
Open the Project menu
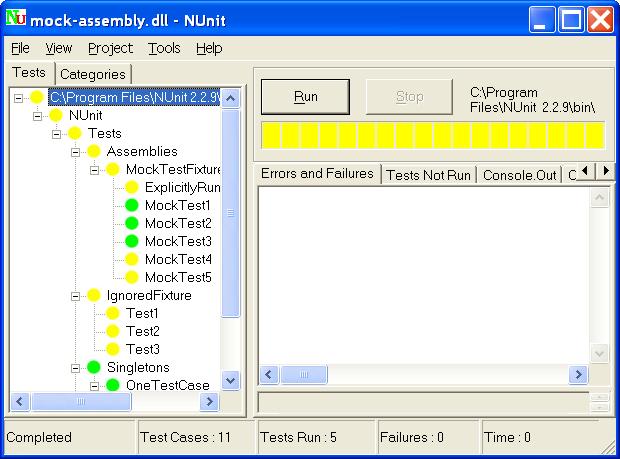pos(110,48)
